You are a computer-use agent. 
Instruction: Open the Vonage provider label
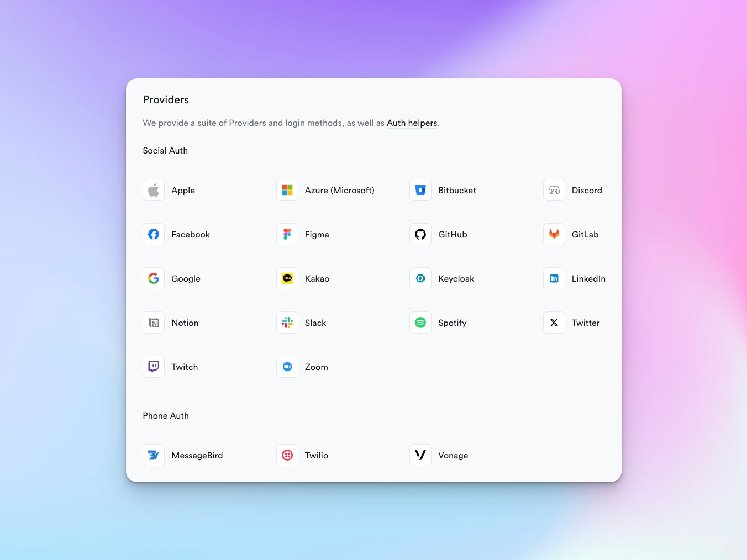pos(453,456)
